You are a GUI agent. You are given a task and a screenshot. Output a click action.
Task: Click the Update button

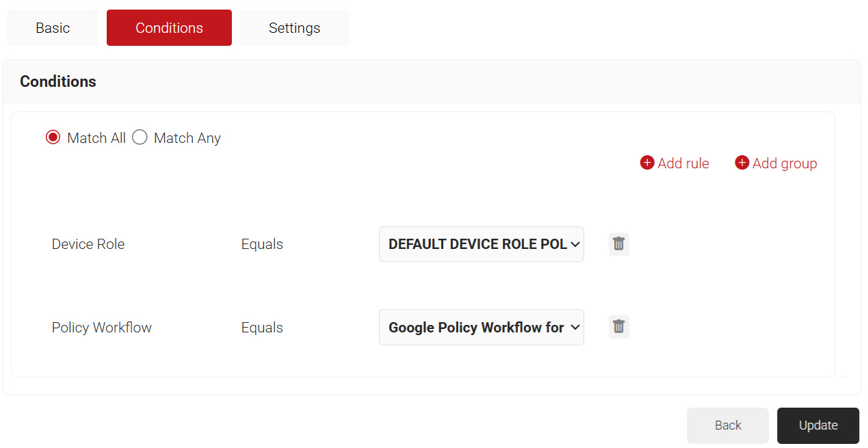tap(817, 425)
